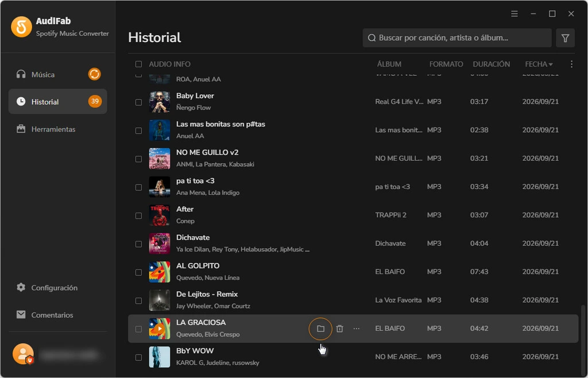
Task: Click the Dichavate song title
Action: pyautogui.click(x=193, y=237)
